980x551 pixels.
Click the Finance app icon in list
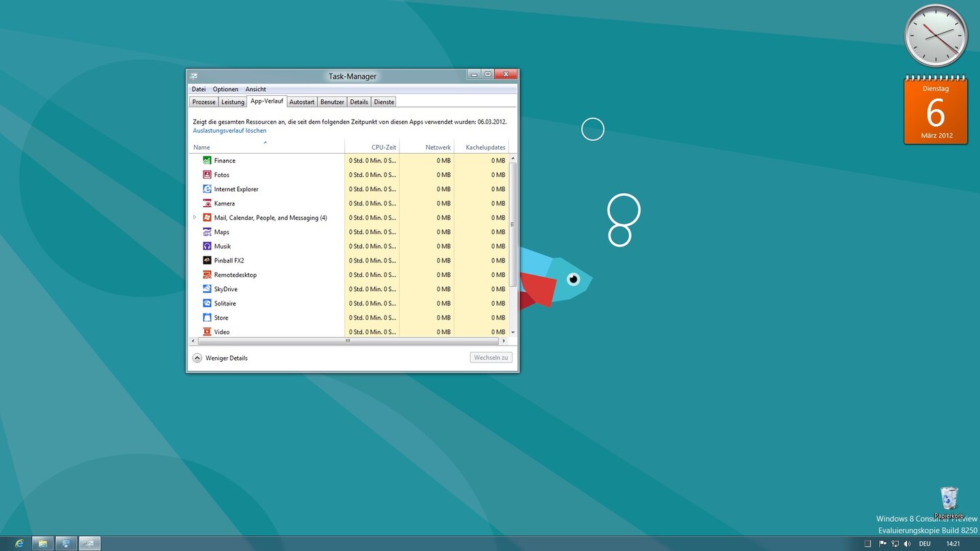(x=207, y=161)
